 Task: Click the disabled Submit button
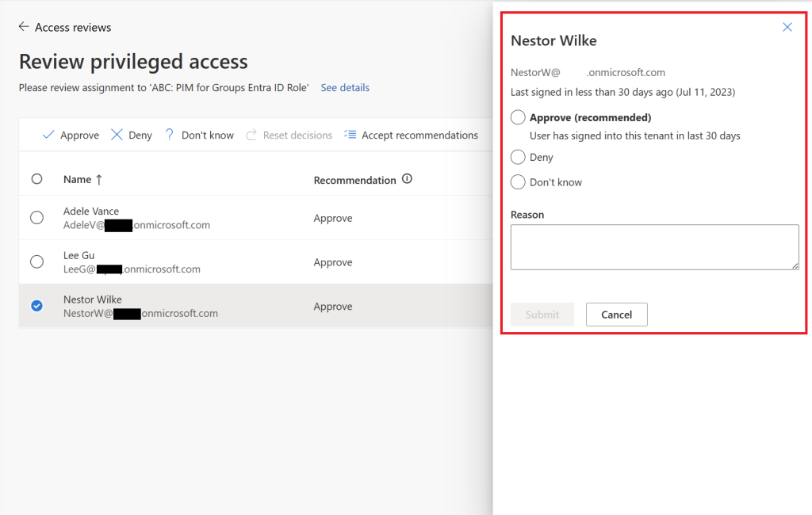click(x=542, y=315)
